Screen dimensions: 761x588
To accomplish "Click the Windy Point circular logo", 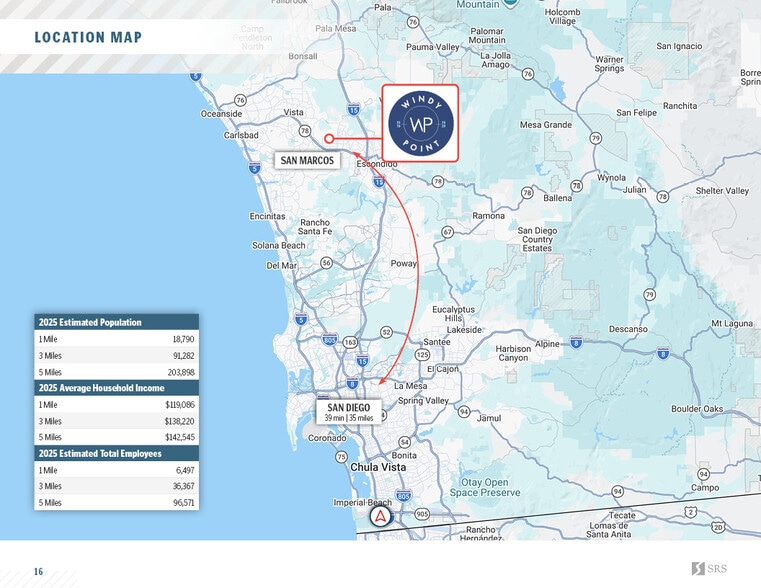I will click(x=420, y=123).
